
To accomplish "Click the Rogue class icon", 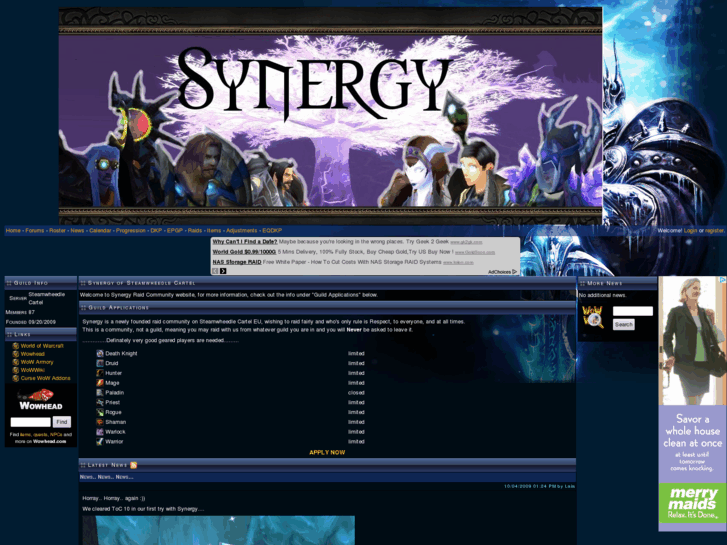I will (100, 412).
